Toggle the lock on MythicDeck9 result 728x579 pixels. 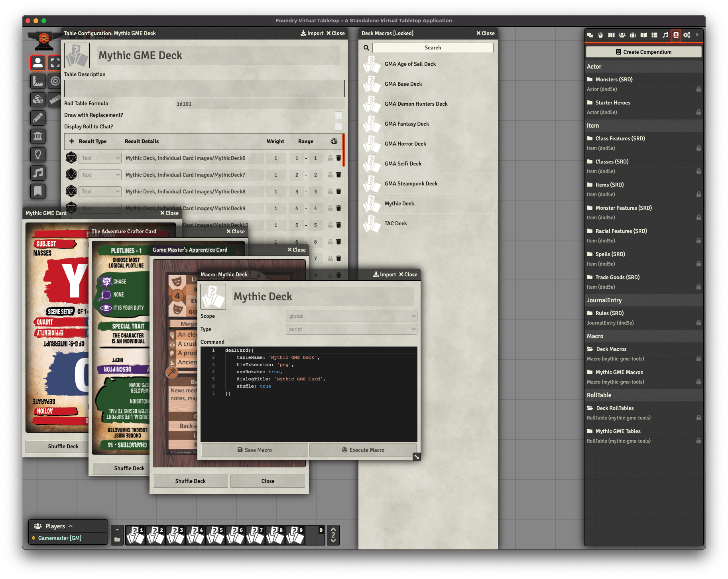point(330,208)
